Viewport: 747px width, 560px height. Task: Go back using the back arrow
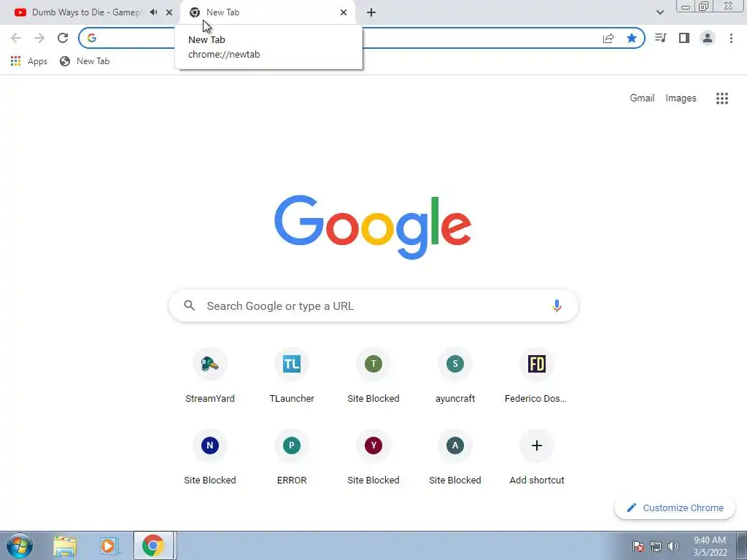(x=16, y=38)
